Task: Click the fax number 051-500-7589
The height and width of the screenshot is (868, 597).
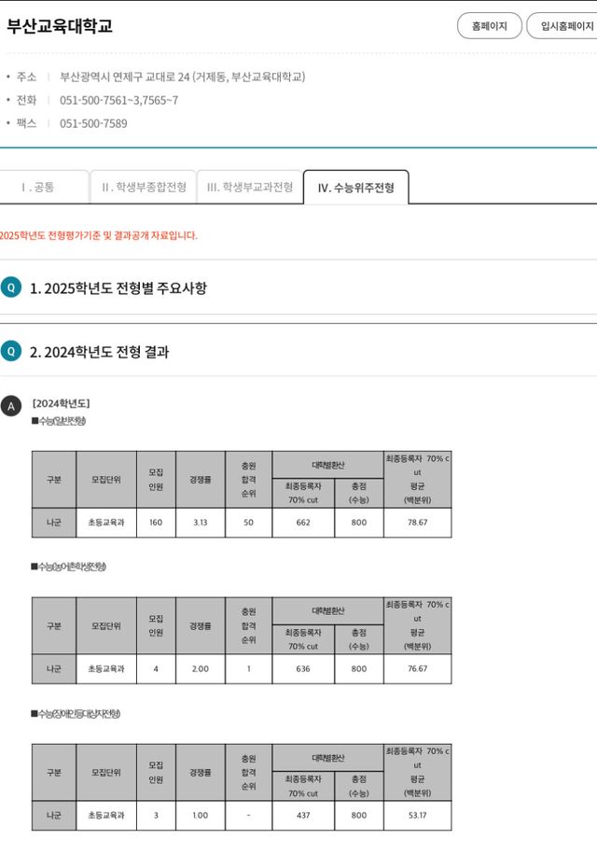Action: (x=93, y=123)
